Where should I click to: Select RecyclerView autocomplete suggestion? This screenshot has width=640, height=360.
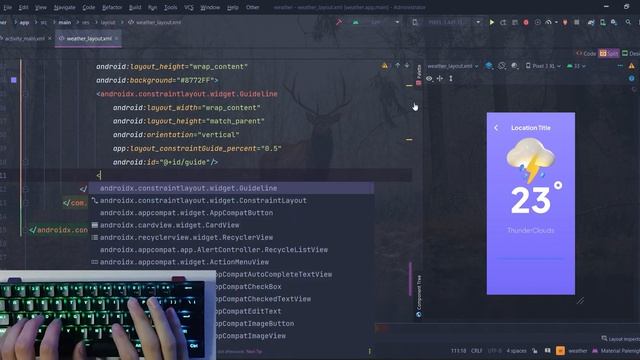(x=231, y=237)
